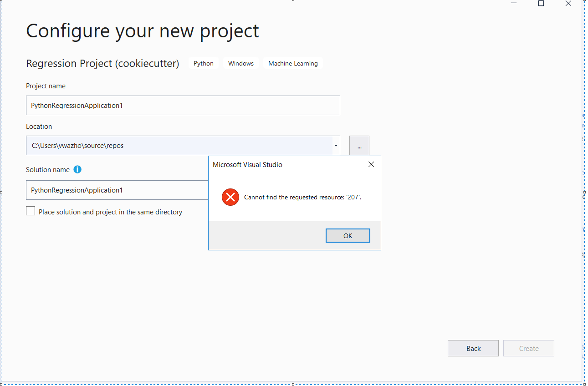This screenshot has width=588, height=386.
Task: Click the Microsoft Visual Studio dialog title
Action: point(247,164)
